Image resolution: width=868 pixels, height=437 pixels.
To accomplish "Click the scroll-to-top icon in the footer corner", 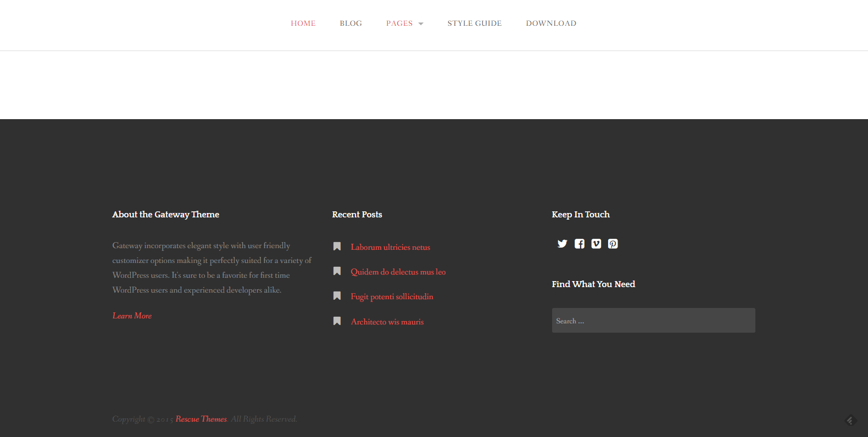I will coord(850,421).
